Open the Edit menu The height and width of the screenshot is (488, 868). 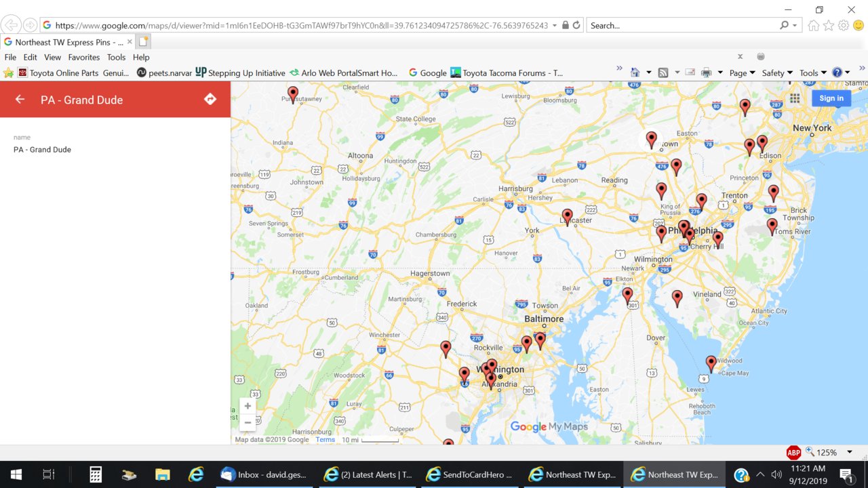coord(30,57)
